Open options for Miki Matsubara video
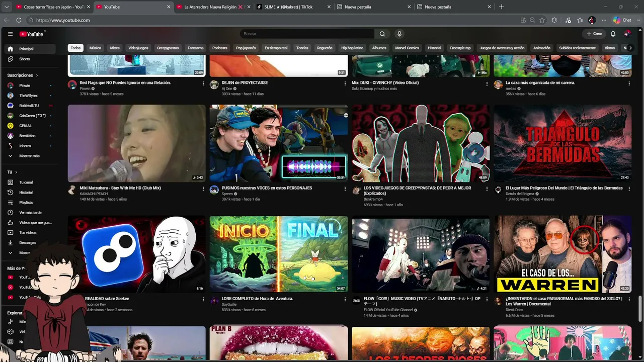644x362 pixels. [x=203, y=189]
